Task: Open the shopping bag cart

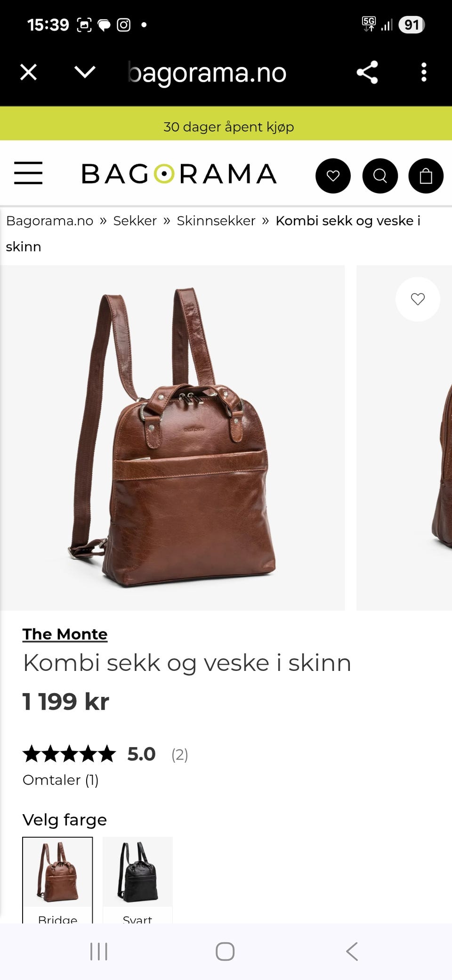Action: pos(426,176)
